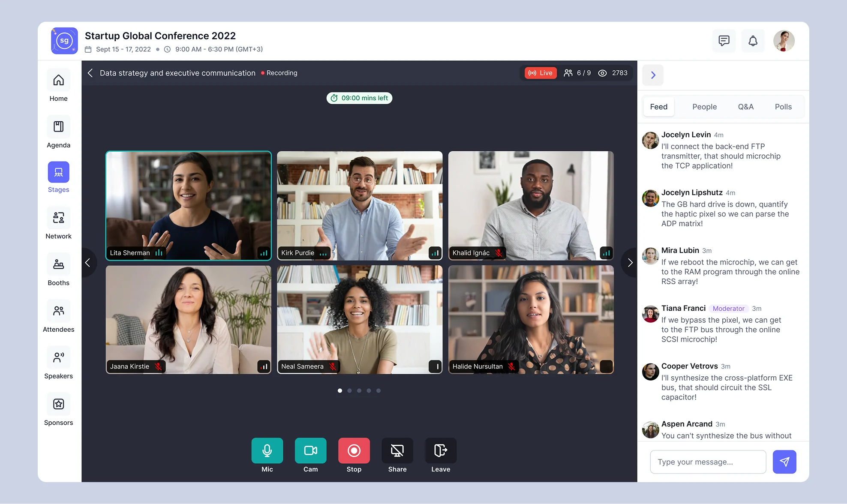Select Halide Nursultan's video tile
The width and height of the screenshot is (847, 504).
pyautogui.click(x=531, y=319)
